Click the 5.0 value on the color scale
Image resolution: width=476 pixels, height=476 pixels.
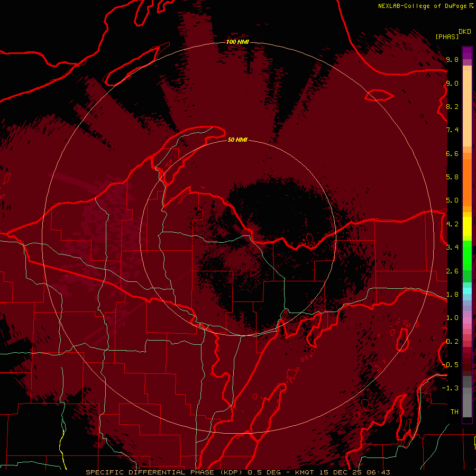pyautogui.click(x=452, y=200)
